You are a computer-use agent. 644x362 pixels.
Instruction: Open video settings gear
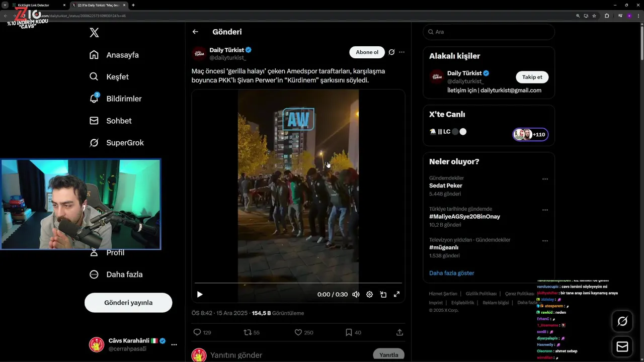point(369,295)
